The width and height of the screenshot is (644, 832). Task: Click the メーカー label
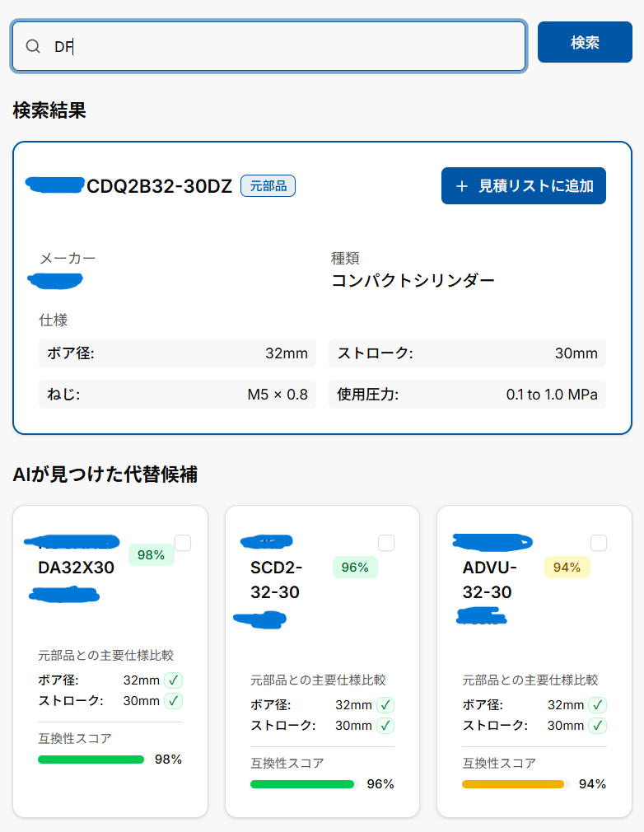point(68,259)
